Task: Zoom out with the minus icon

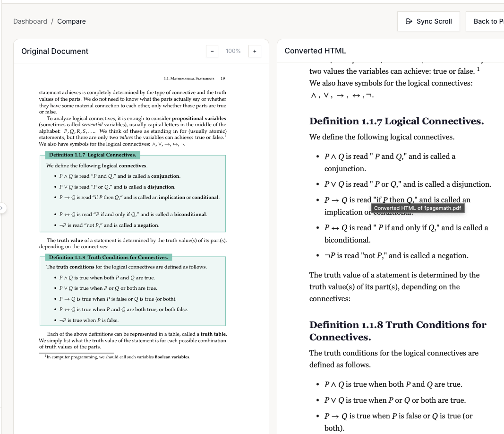Action: coord(212,51)
